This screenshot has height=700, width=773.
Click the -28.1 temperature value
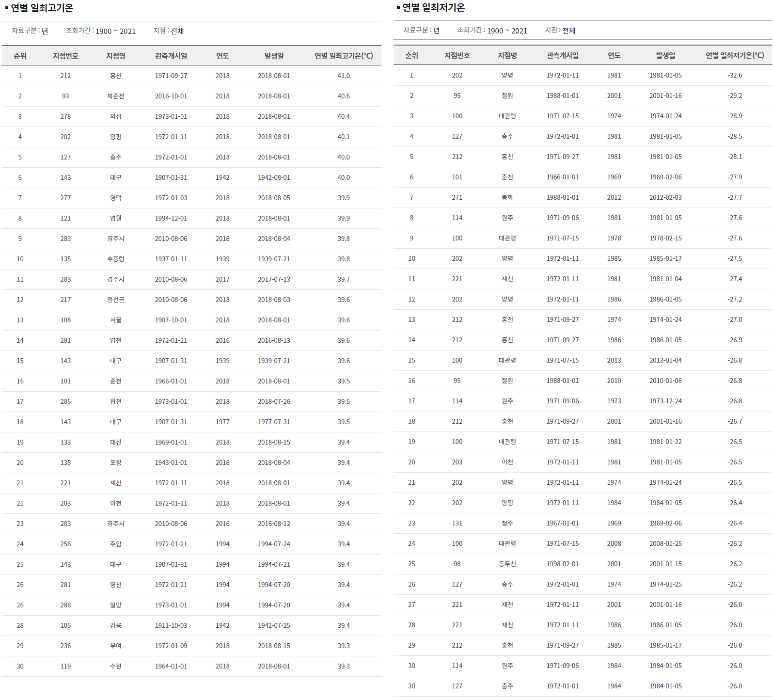735,157
